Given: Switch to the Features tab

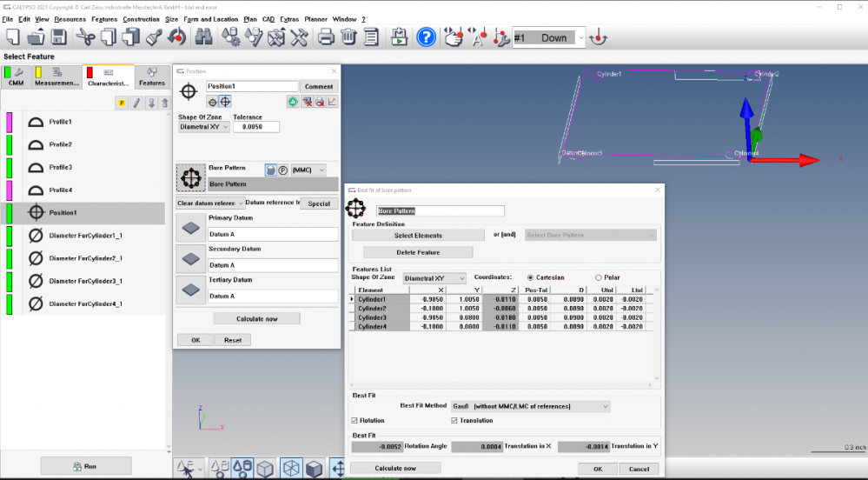Looking at the screenshot, I should tap(151, 78).
